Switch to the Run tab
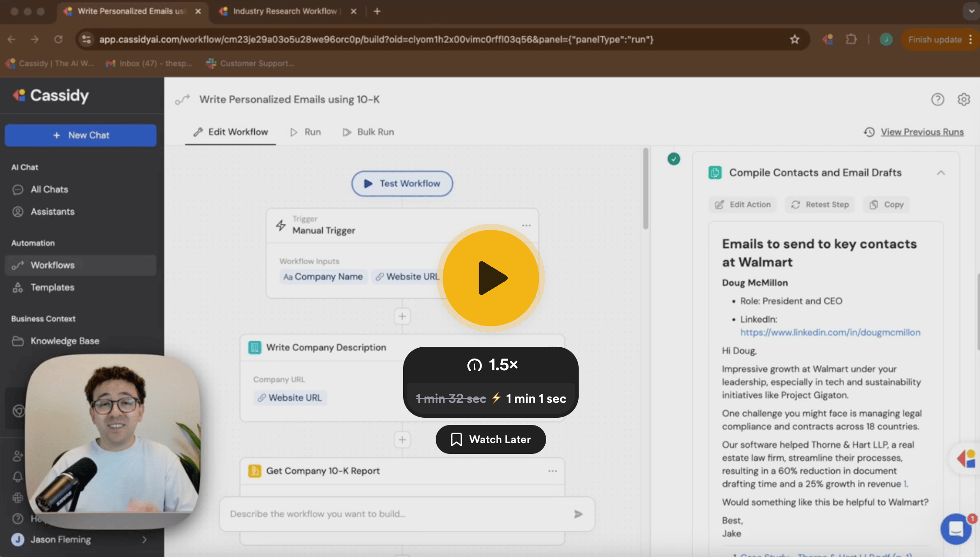Viewport: 980px width, 557px height. tap(306, 132)
